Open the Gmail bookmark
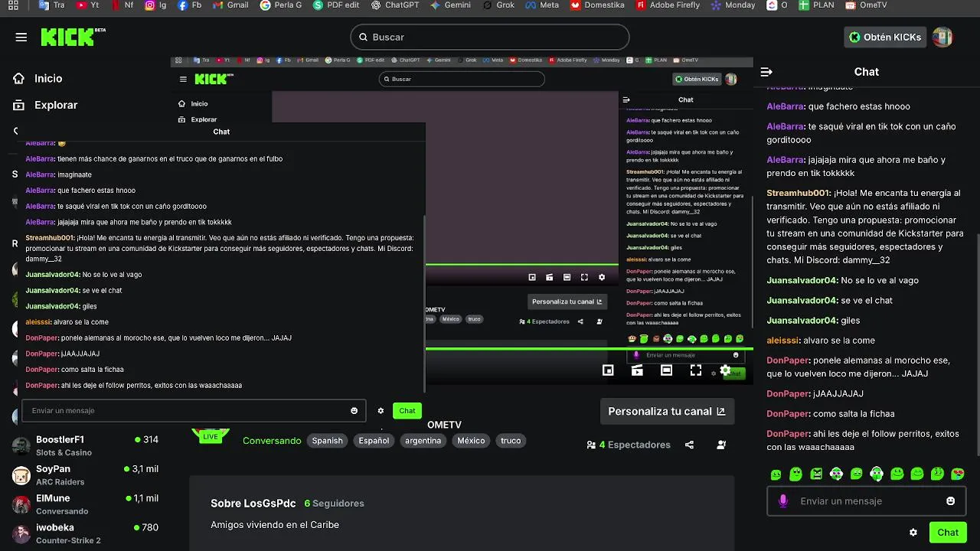 pos(230,5)
